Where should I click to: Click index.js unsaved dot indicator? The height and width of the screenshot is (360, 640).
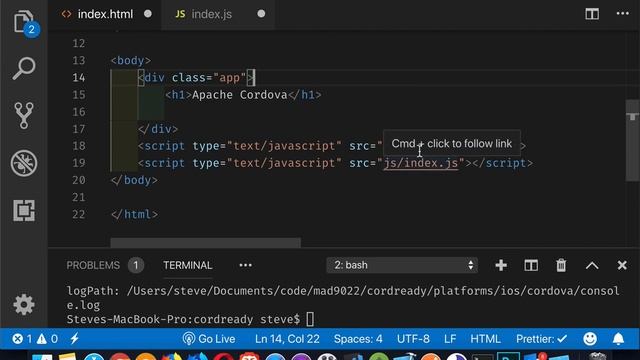[261, 14]
